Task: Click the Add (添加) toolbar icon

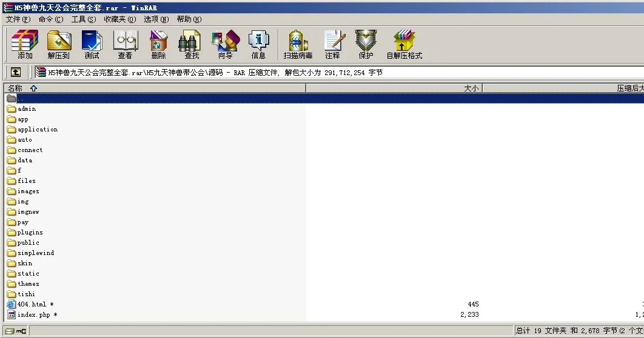Action: click(25, 44)
